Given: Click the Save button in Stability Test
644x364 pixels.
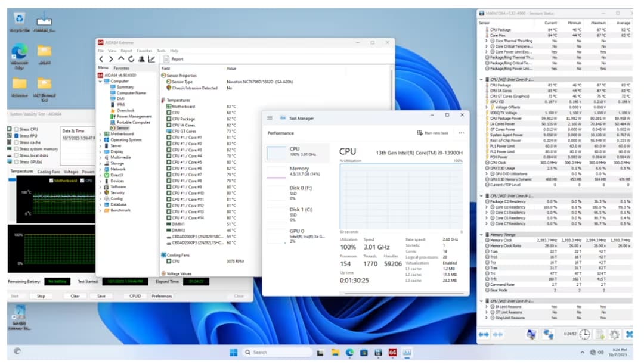Looking at the screenshot, I should coord(101,296).
